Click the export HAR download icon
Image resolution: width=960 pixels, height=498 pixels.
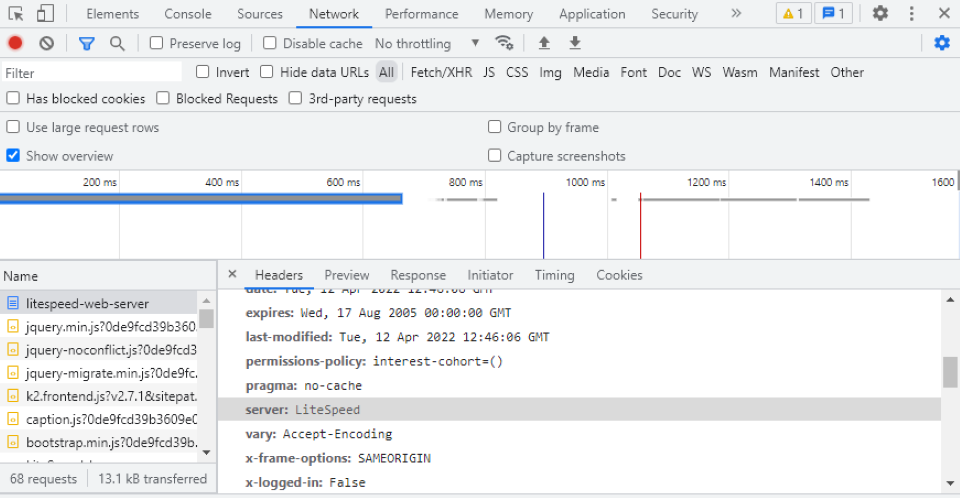coord(575,43)
